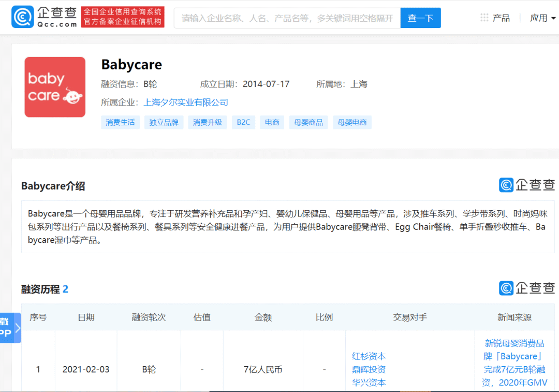559x392 pixels.
Task: Open the 华兴资本 investor link
Action: point(369,383)
